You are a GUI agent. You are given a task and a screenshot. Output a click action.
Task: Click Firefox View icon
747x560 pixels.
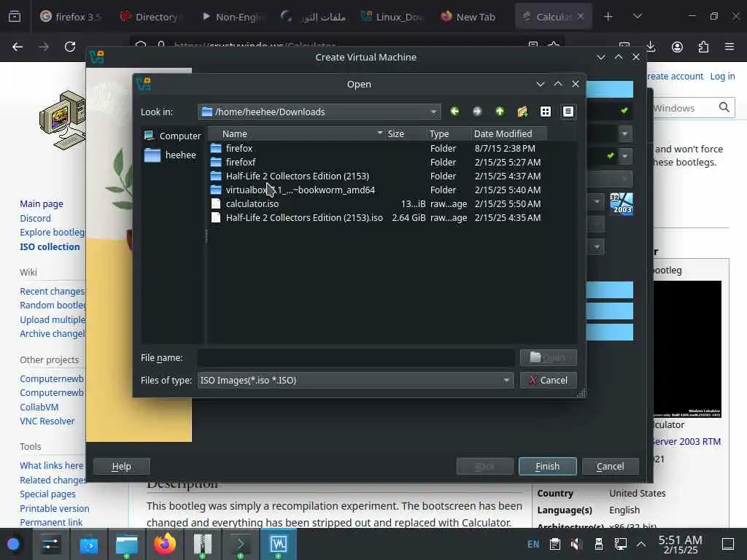[x=15, y=17]
